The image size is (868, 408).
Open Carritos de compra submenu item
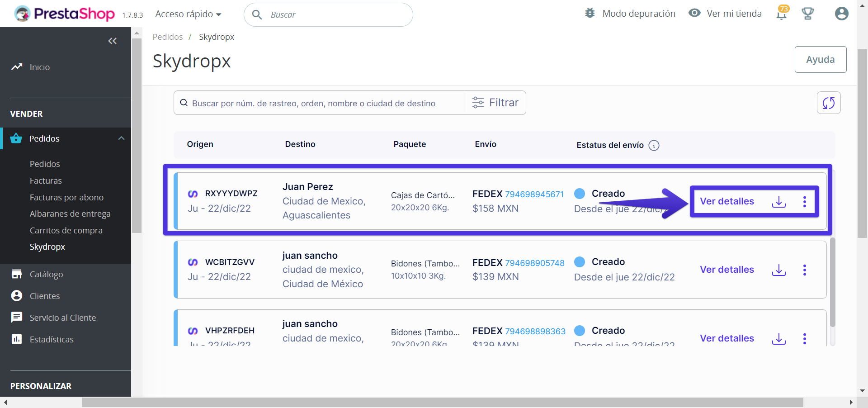coord(66,230)
